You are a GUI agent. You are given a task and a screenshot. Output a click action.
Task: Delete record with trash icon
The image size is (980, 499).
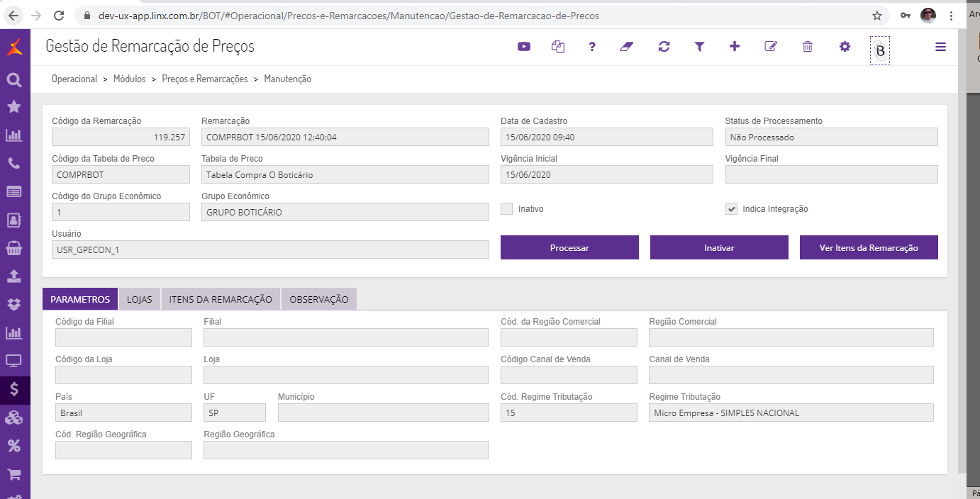pyautogui.click(x=808, y=47)
